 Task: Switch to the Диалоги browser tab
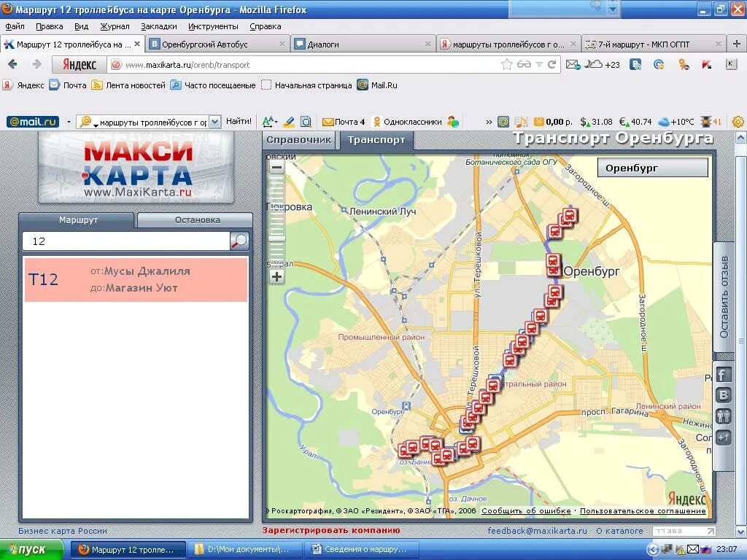pos(363,44)
